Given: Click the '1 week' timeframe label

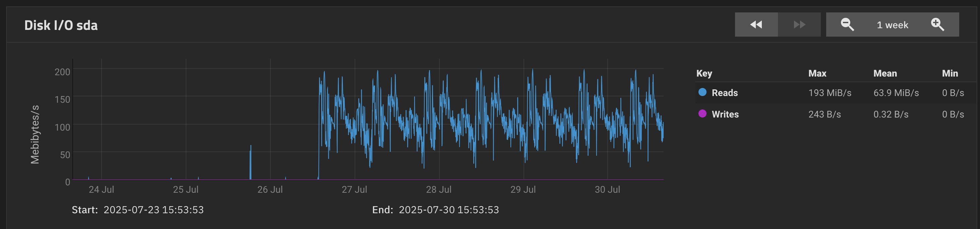Looking at the screenshot, I should [x=893, y=25].
